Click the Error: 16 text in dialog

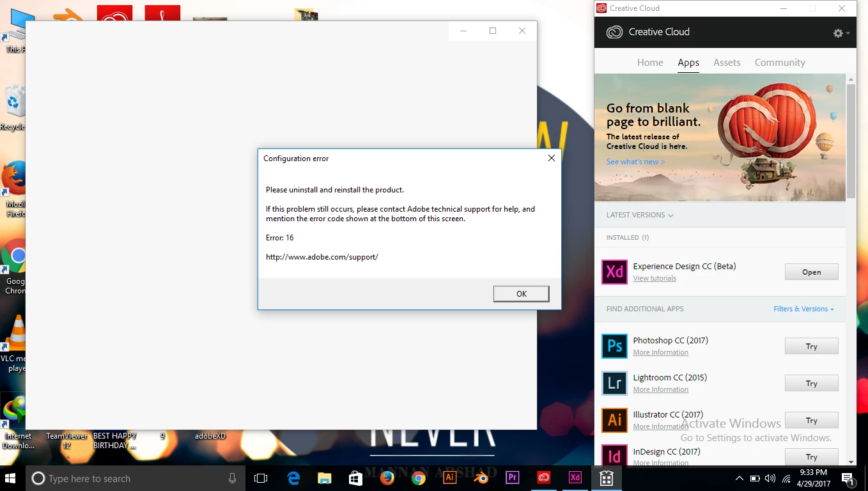[280, 238]
